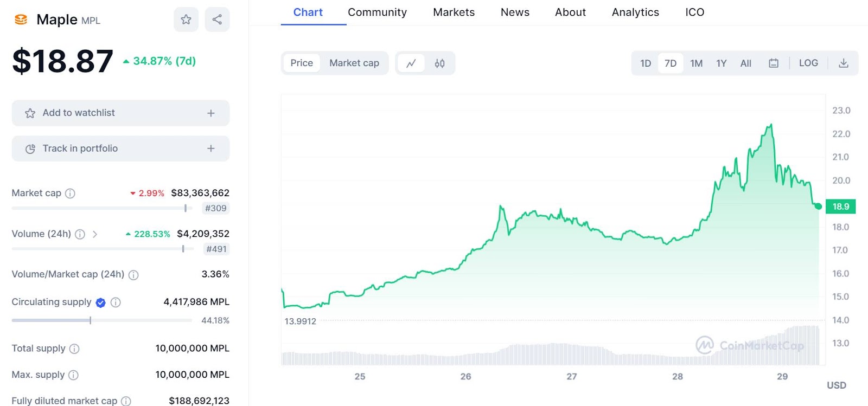Screen dimensions: 868x406
Task: Open the share button next to Maple
Action: (x=217, y=20)
